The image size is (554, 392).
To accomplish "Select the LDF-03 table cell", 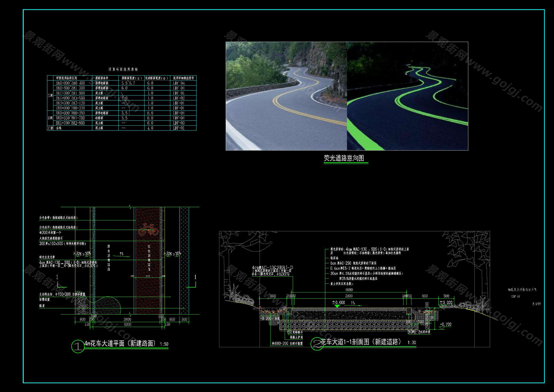I will coord(179,123).
